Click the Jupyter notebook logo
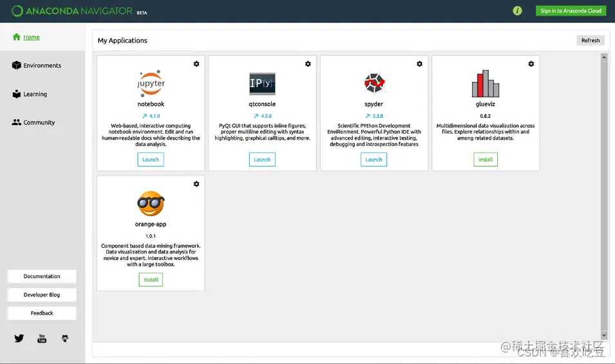This screenshot has width=615, height=364. pos(151,84)
